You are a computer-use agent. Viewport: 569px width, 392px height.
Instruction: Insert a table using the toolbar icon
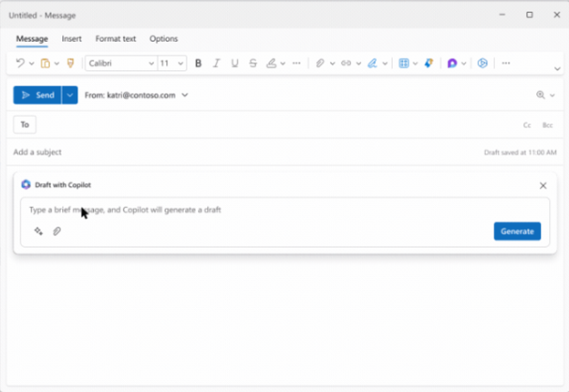(x=404, y=64)
